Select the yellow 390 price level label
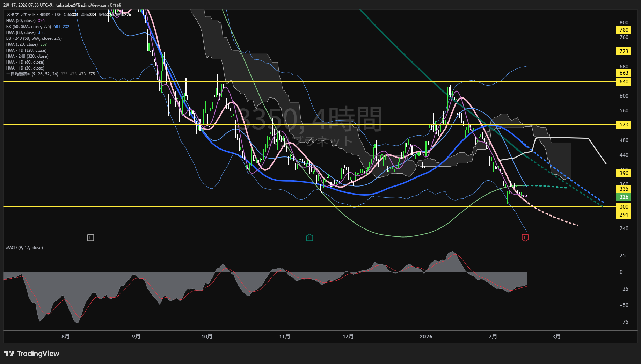 point(624,173)
